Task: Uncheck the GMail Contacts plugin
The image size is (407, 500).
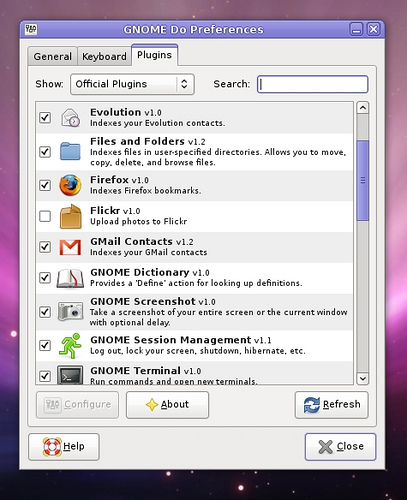Action: coord(45,247)
